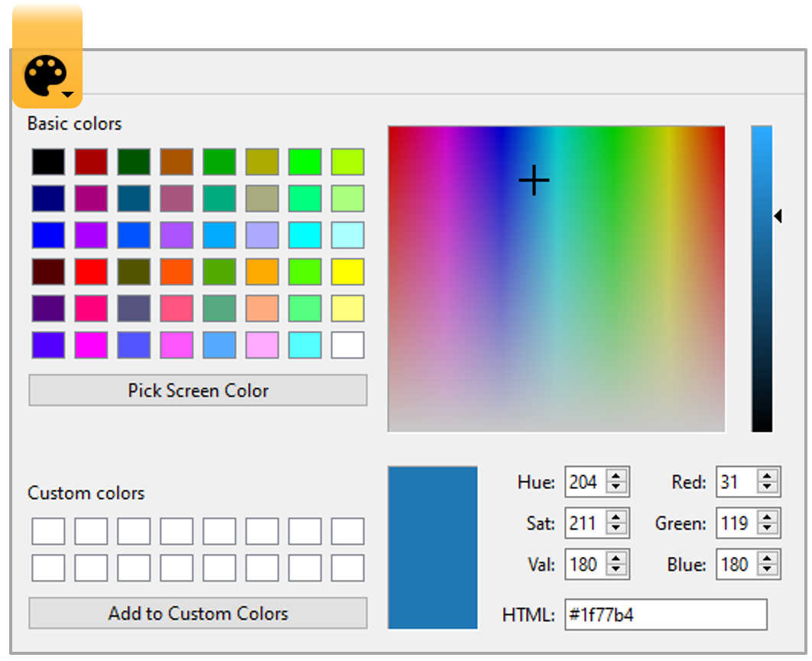Image resolution: width=812 pixels, height=661 pixels.
Task: Click the Hue number input field
Action: [585, 482]
